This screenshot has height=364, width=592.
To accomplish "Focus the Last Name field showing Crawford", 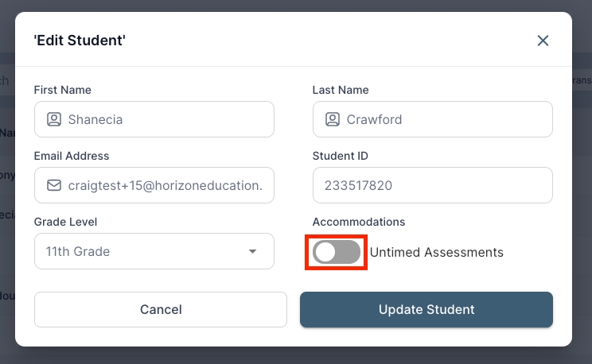I will (x=442, y=119).
